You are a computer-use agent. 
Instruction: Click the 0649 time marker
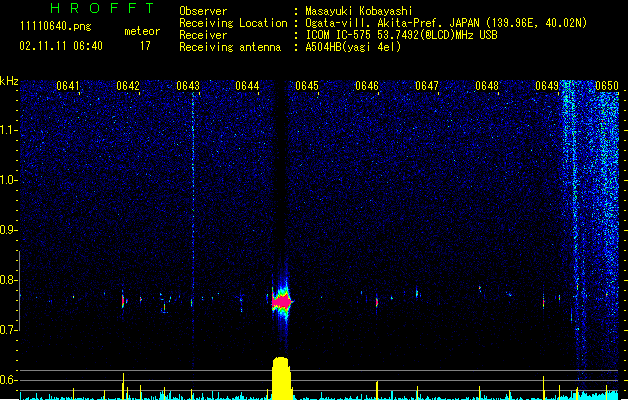[547, 86]
